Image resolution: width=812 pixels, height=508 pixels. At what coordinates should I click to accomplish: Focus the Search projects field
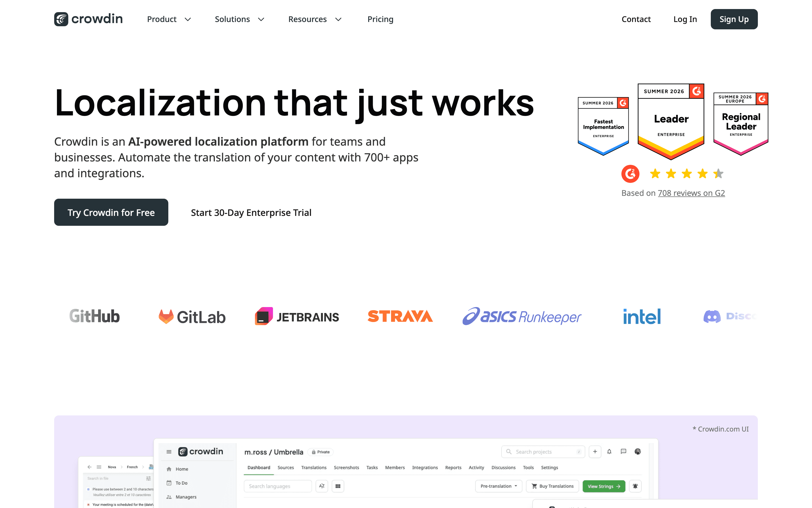pos(543,452)
